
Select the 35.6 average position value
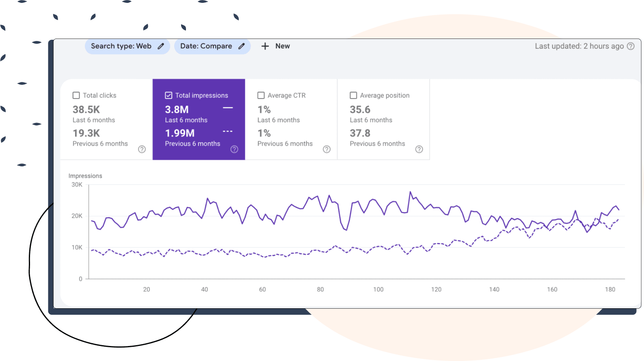[x=360, y=110]
